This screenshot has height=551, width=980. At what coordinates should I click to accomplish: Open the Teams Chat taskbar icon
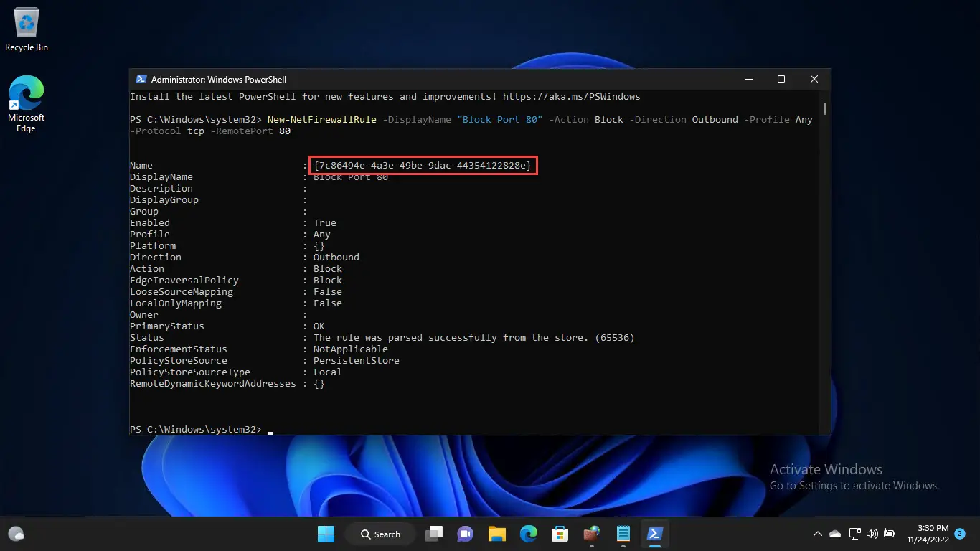click(465, 534)
